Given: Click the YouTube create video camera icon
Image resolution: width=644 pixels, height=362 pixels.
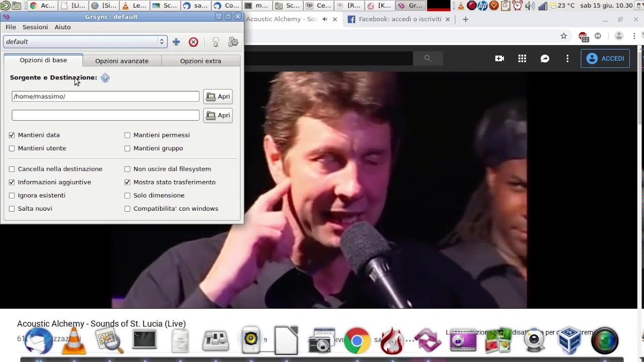Looking at the screenshot, I should click(x=500, y=59).
